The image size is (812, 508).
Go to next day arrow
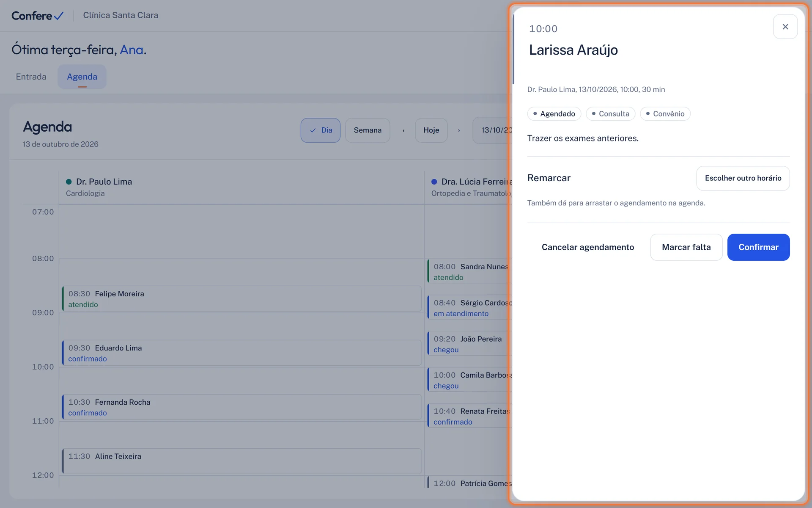coord(459,130)
